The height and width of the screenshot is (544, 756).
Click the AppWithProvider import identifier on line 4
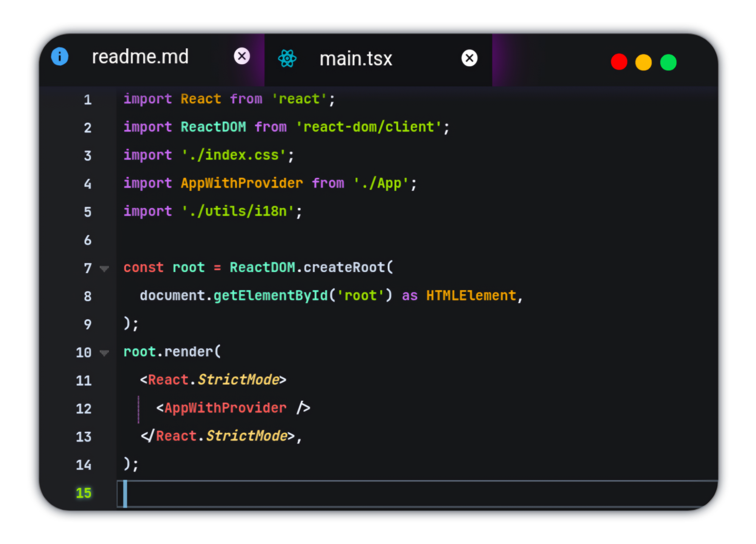[x=242, y=183]
